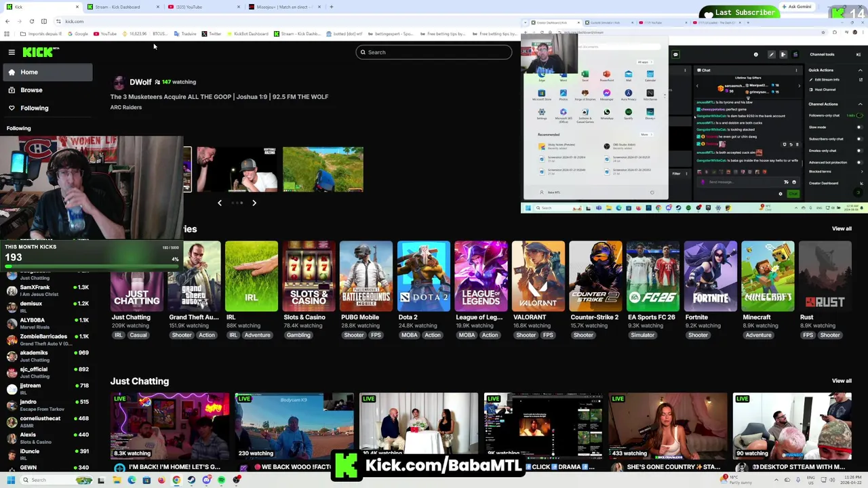This screenshot has height=488, width=868.
Task: Click the info icon in embedded dashboard header
Action: click(x=756, y=54)
